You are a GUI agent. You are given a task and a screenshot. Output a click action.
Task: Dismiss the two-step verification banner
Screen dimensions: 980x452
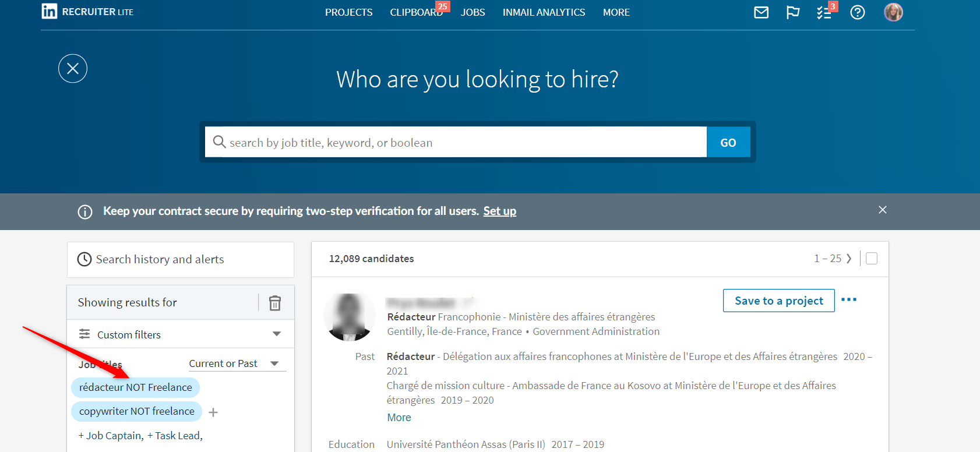882,210
